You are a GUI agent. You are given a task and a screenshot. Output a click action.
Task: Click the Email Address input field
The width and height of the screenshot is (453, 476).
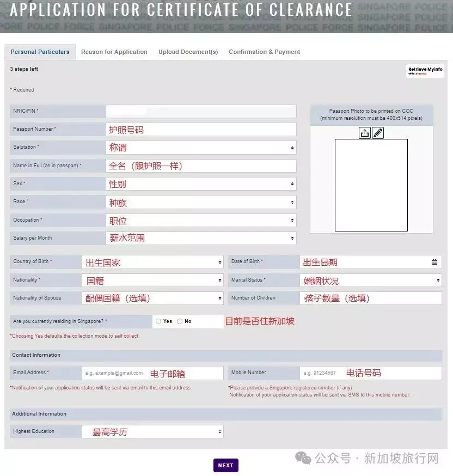click(152, 373)
